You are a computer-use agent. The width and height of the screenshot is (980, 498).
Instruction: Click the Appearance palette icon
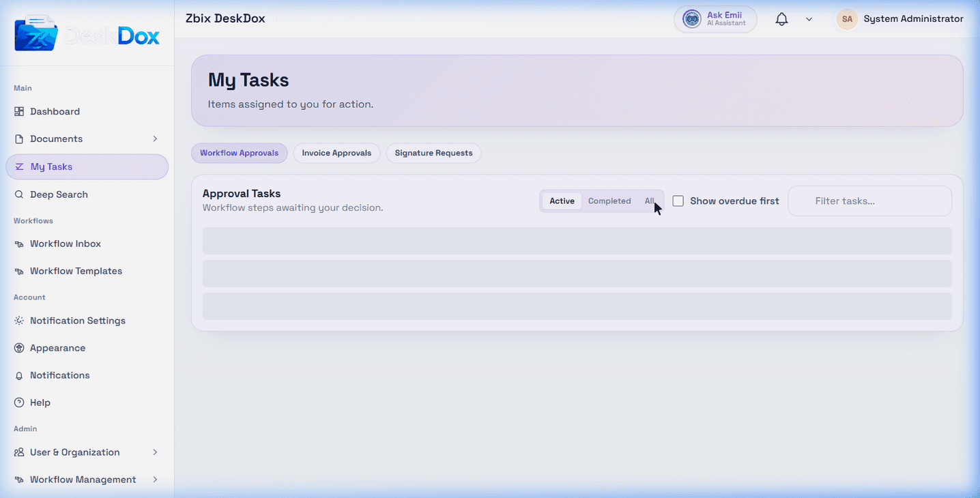coord(19,348)
